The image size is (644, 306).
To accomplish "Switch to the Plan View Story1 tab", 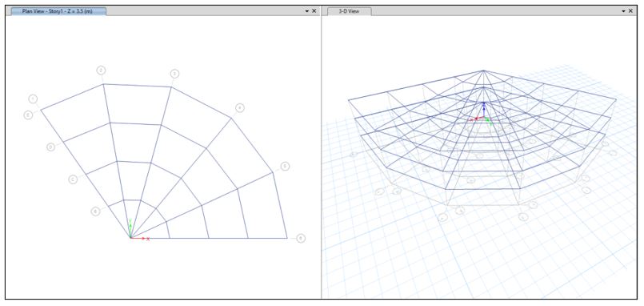I will [x=58, y=11].
